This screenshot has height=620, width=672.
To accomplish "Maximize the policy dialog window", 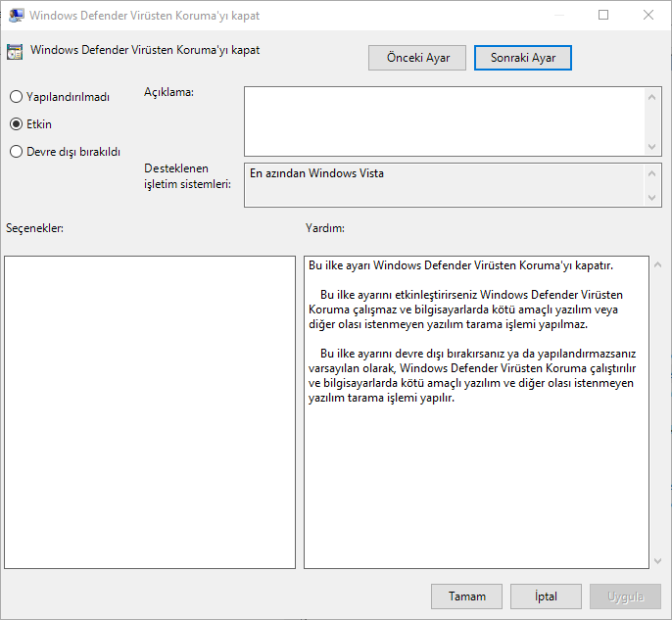I will click(603, 15).
